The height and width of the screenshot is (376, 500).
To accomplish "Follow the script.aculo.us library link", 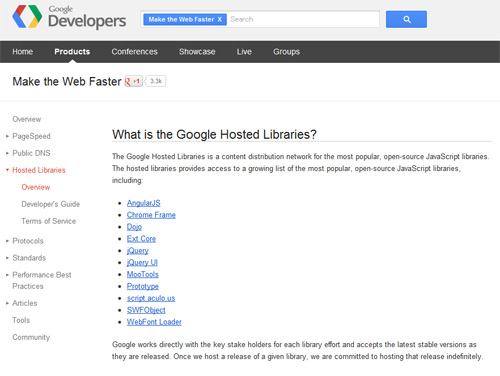I will 151,298.
